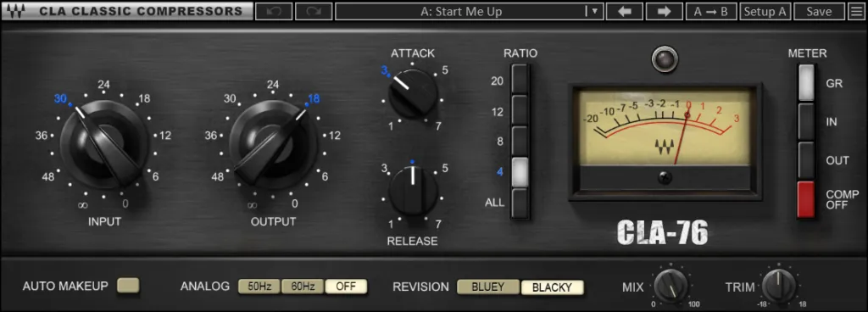Click the RELEASE knob
This screenshot has height=312, width=868.
413,192
